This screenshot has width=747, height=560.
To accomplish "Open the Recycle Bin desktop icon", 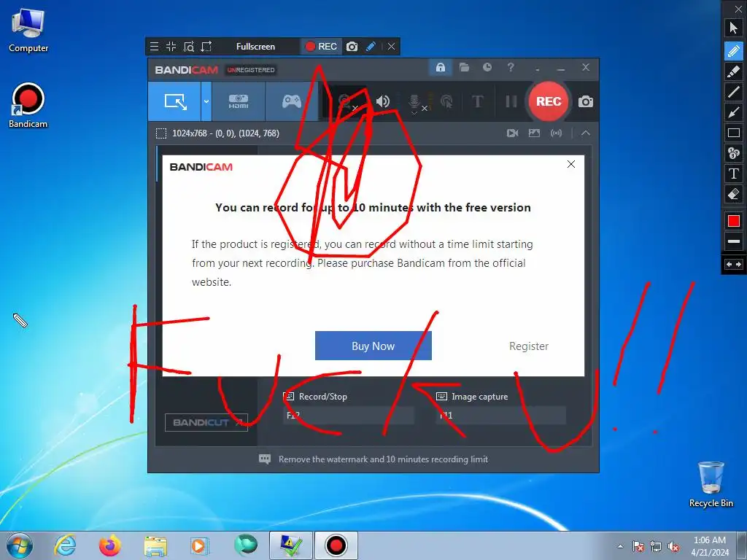I will point(711,485).
